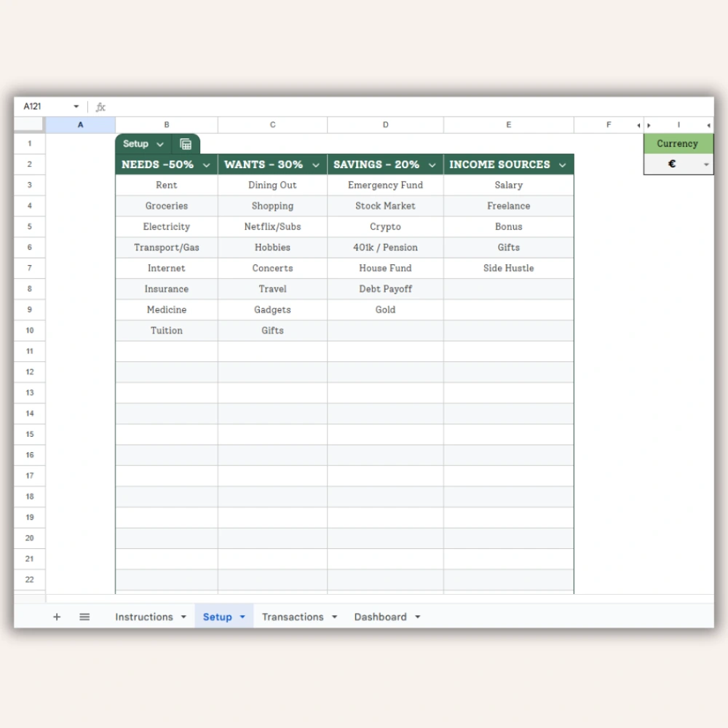Open the Currency cell dropdown arrow
The image size is (728, 728).
tap(705, 164)
